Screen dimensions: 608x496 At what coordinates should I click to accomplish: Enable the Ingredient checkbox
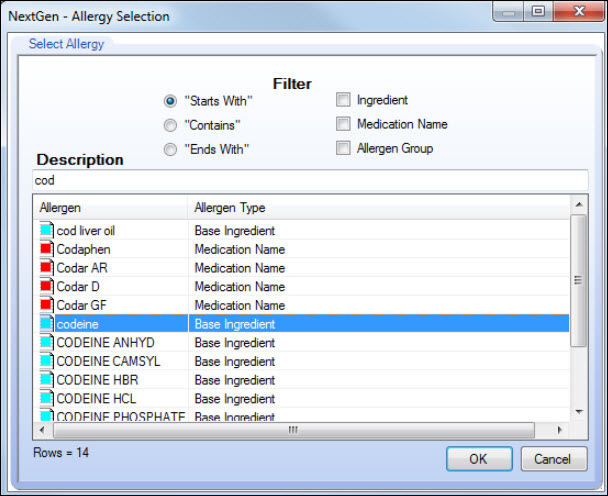[x=343, y=100]
